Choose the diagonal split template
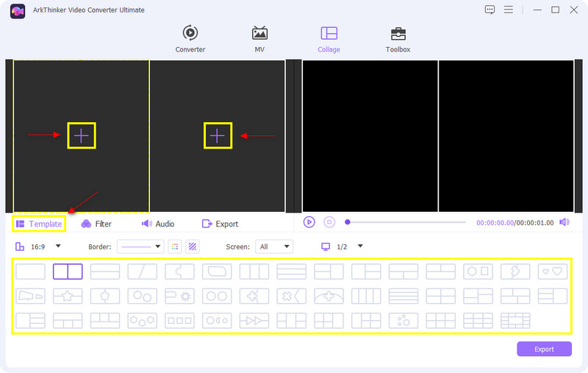This screenshot has height=373, width=588. coord(142,271)
